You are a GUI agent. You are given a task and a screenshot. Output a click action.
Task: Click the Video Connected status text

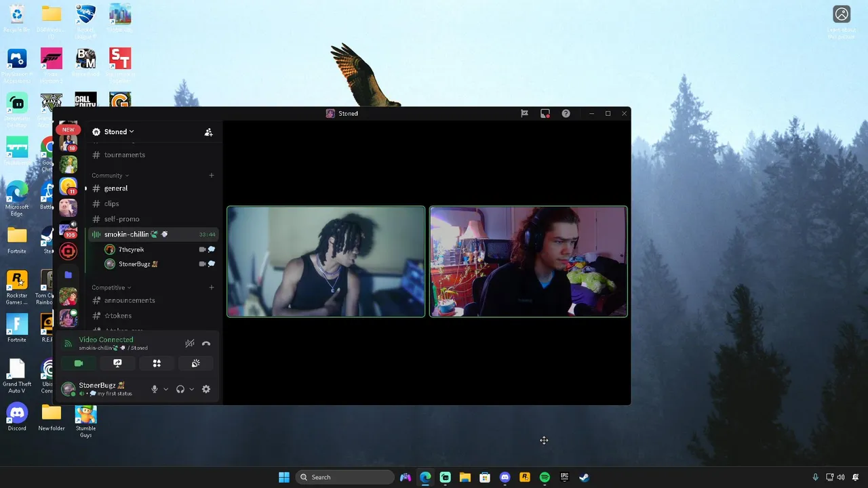106,340
